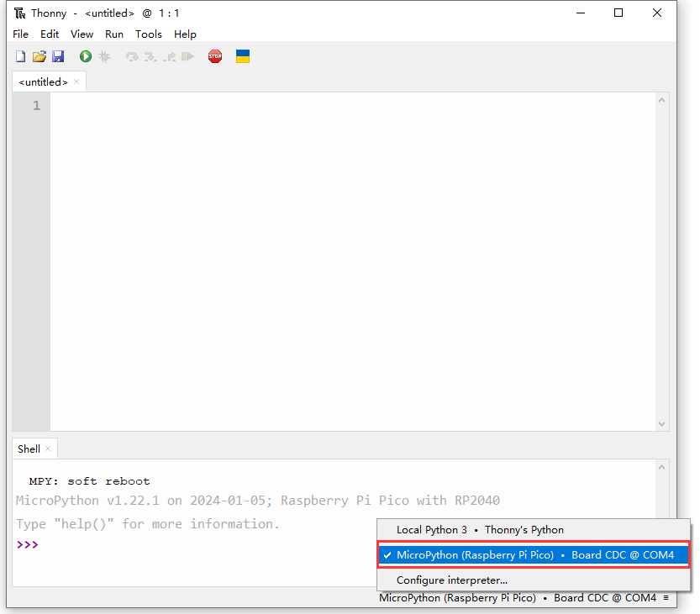This screenshot has width=700, height=614.
Task: Click the Ukraine flag icon in toolbar
Action: pos(243,56)
